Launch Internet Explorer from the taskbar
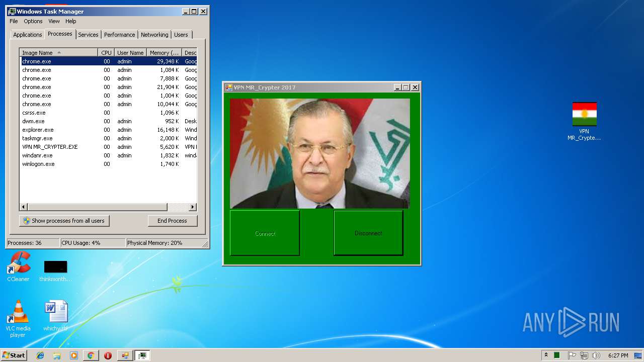Viewport: 644px width, 362px height. (x=40, y=355)
